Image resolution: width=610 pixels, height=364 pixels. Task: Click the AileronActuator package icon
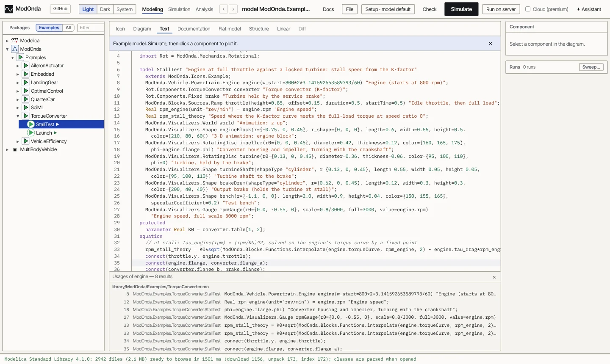click(26, 66)
